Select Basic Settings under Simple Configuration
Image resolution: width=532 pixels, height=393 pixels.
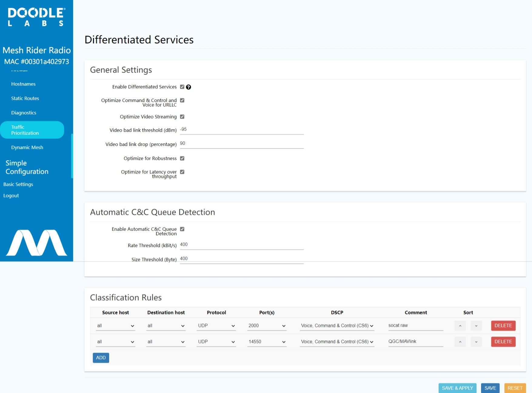(x=18, y=184)
